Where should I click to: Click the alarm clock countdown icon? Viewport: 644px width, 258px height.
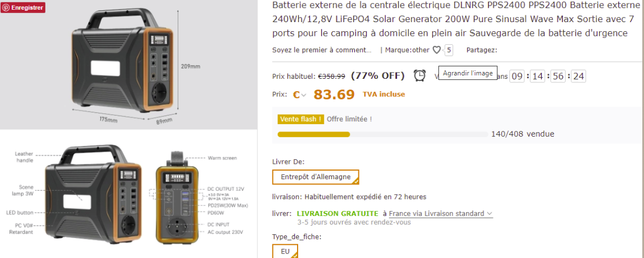[x=419, y=75]
